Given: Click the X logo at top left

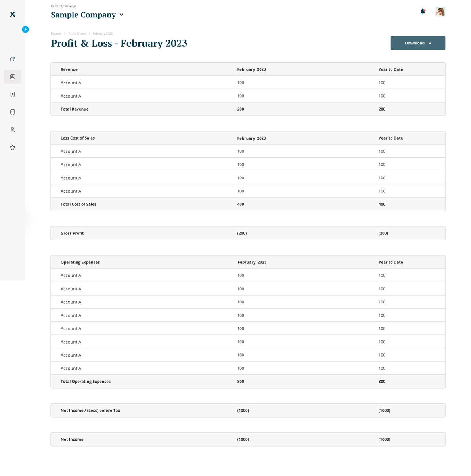Looking at the screenshot, I should point(12,14).
